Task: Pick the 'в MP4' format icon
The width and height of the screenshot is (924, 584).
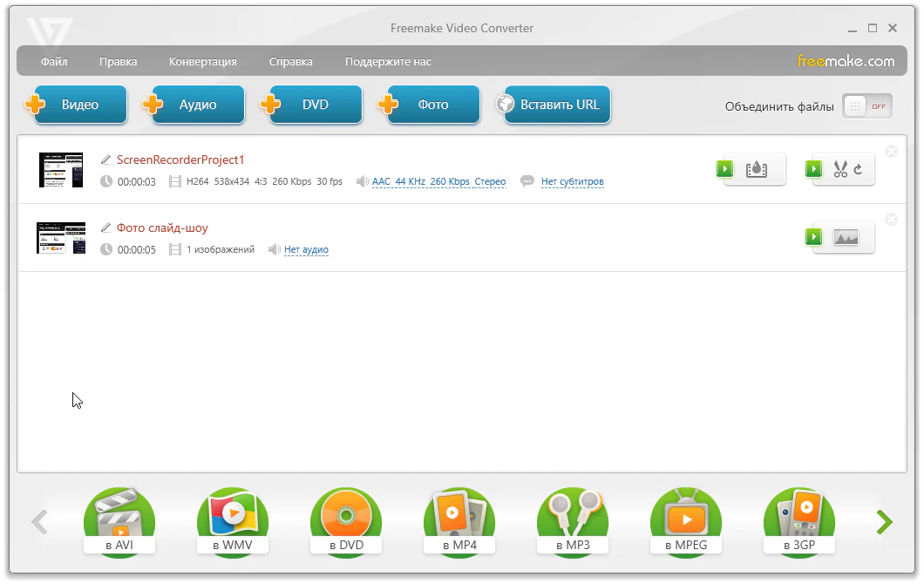Action: (459, 521)
